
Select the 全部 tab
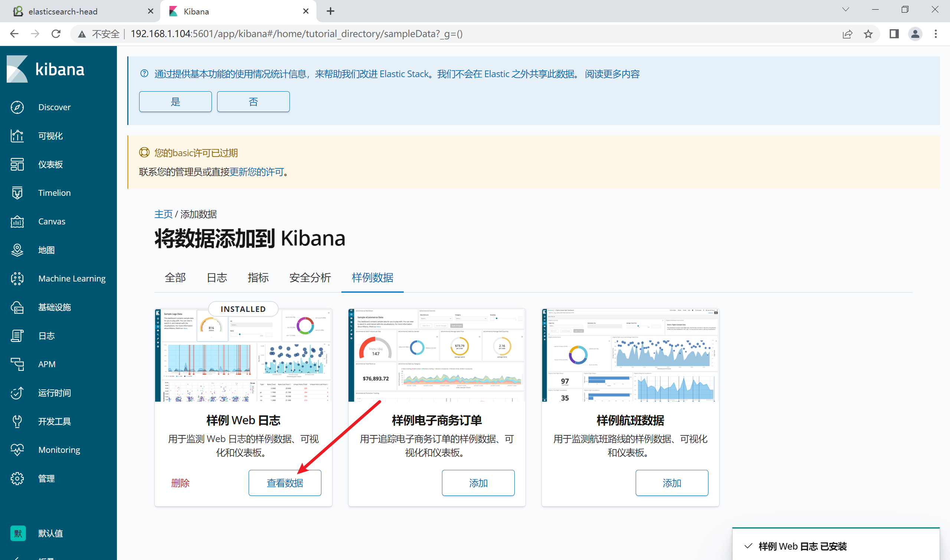click(x=175, y=278)
